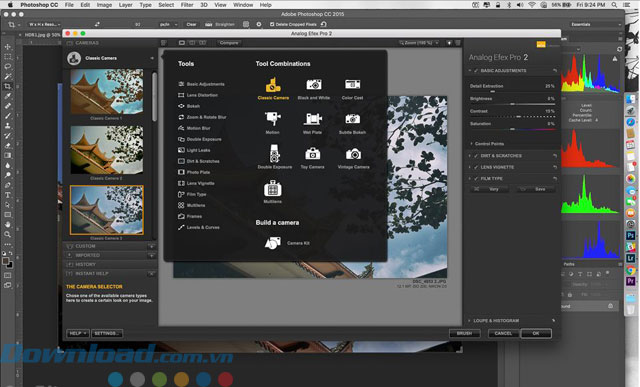640x387 pixels.
Task: Select Classic Camera 3 preset thumbnail
Action: point(107,210)
